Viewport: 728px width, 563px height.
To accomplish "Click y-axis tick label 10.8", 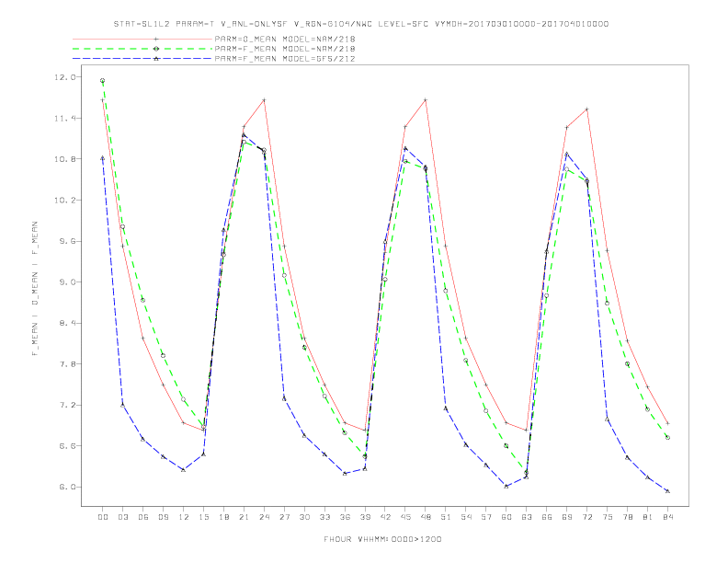I will pyautogui.click(x=64, y=159).
